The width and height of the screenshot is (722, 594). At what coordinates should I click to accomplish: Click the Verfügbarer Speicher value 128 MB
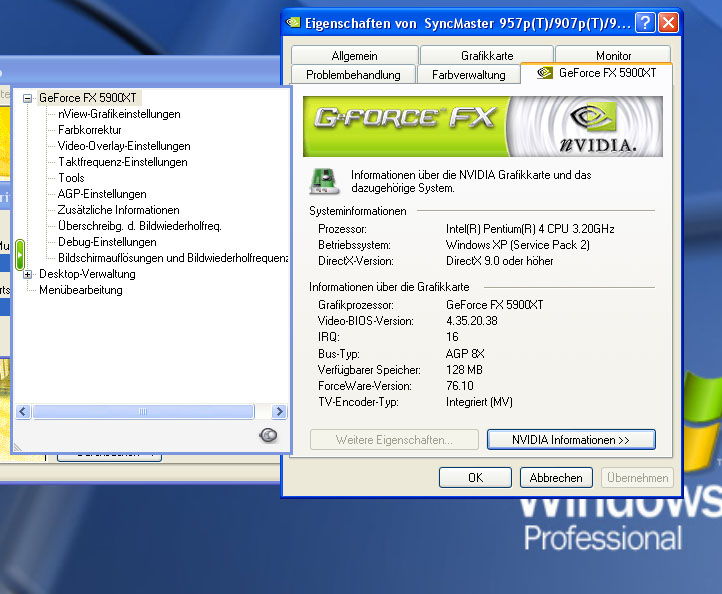pos(464,370)
